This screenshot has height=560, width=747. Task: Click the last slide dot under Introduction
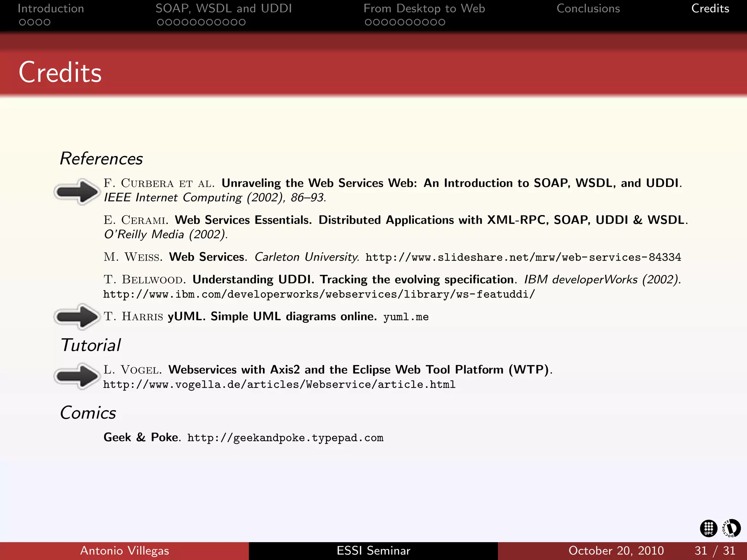point(46,22)
